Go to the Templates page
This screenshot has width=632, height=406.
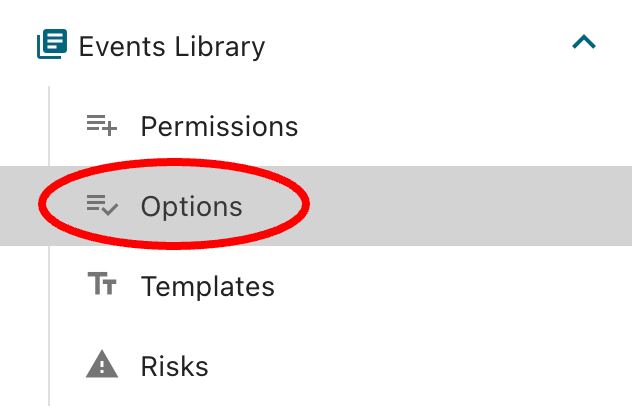coord(207,287)
